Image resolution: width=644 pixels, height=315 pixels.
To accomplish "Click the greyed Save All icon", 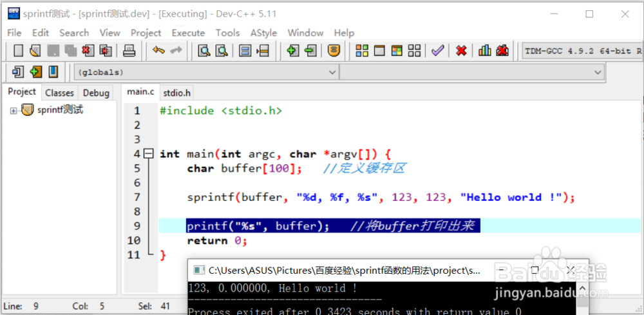I will coord(70,51).
